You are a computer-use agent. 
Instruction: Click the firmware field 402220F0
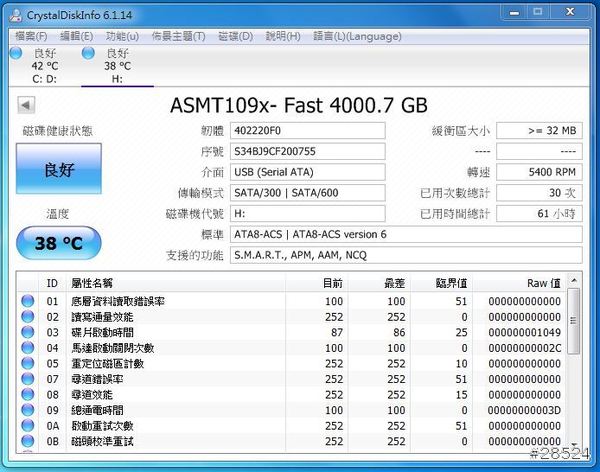308,131
